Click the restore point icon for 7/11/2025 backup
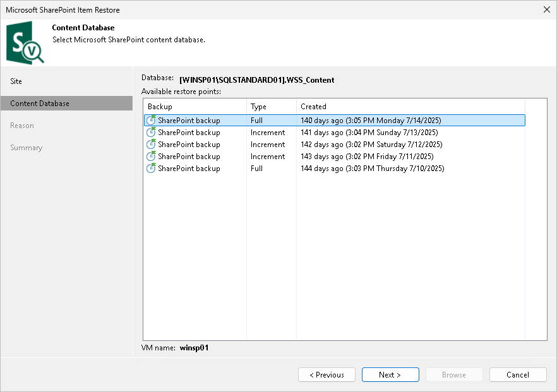Image resolution: width=557 pixels, height=392 pixels. pyautogui.click(x=152, y=157)
